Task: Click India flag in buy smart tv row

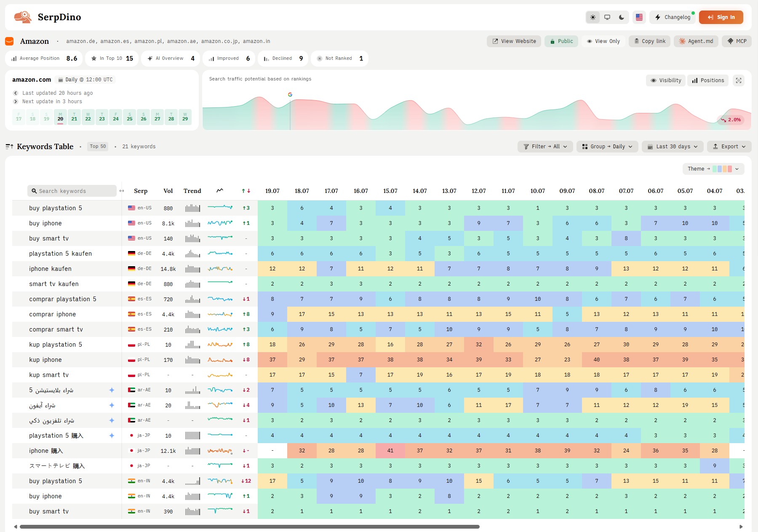Action: click(x=132, y=511)
